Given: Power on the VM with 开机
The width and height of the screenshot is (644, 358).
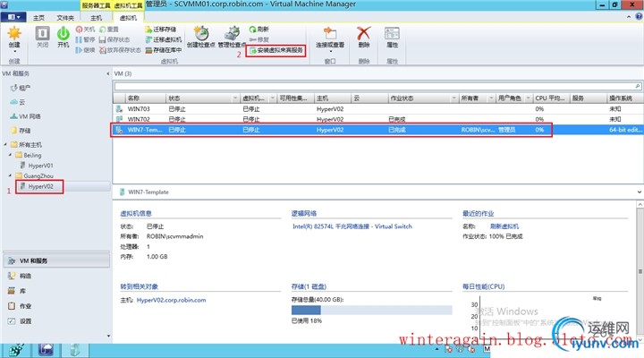Looking at the screenshot, I should click(64, 37).
